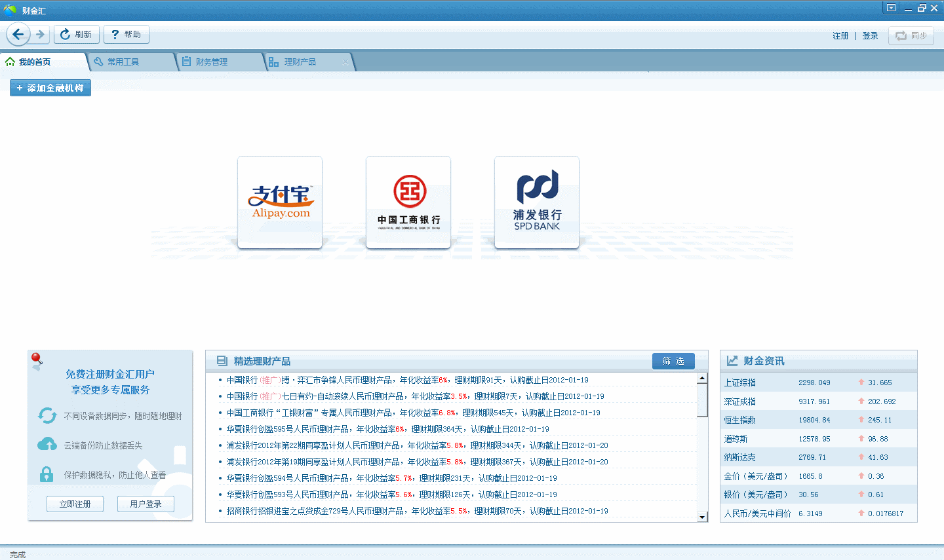Click the 登录 link in header

[x=870, y=36]
